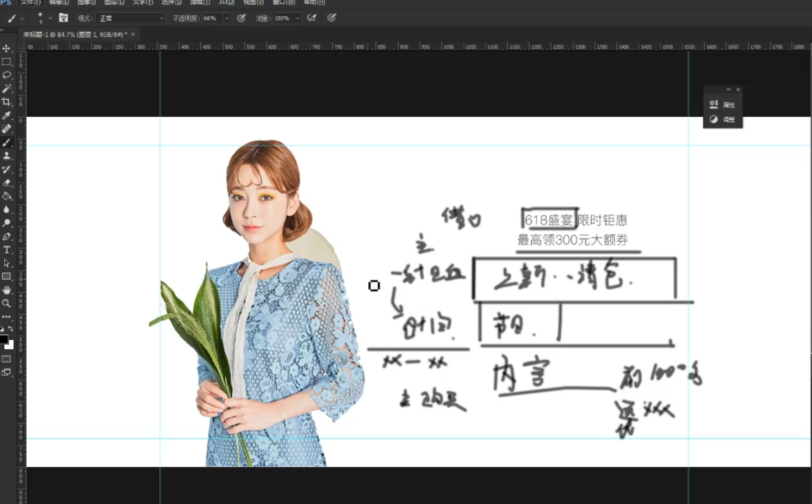Expand the collapsed floating panel dock
Screen dimensions: 812x504
coord(729,90)
